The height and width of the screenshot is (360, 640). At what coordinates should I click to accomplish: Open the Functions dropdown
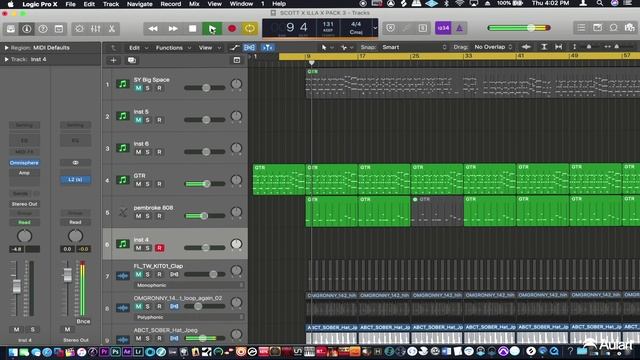pyautogui.click(x=173, y=48)
